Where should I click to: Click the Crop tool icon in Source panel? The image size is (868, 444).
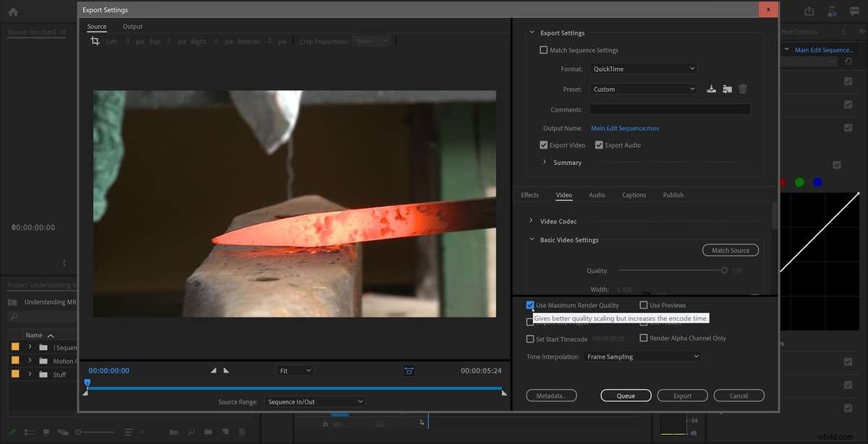click(95, 41)
